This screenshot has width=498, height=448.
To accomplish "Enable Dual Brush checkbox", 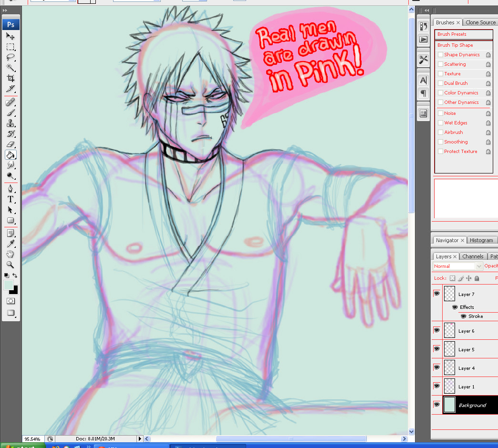I will pos(440,83).
